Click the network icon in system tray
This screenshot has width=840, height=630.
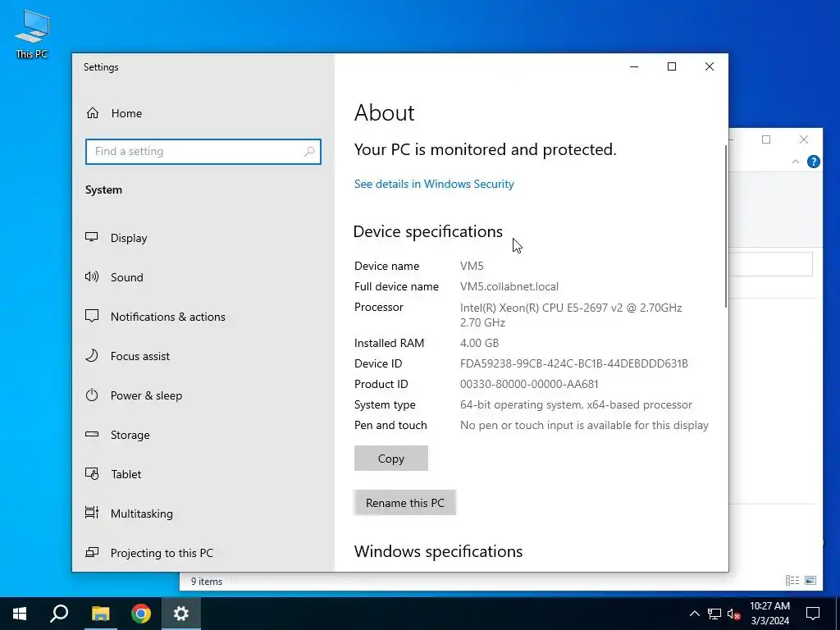point(714,614)
